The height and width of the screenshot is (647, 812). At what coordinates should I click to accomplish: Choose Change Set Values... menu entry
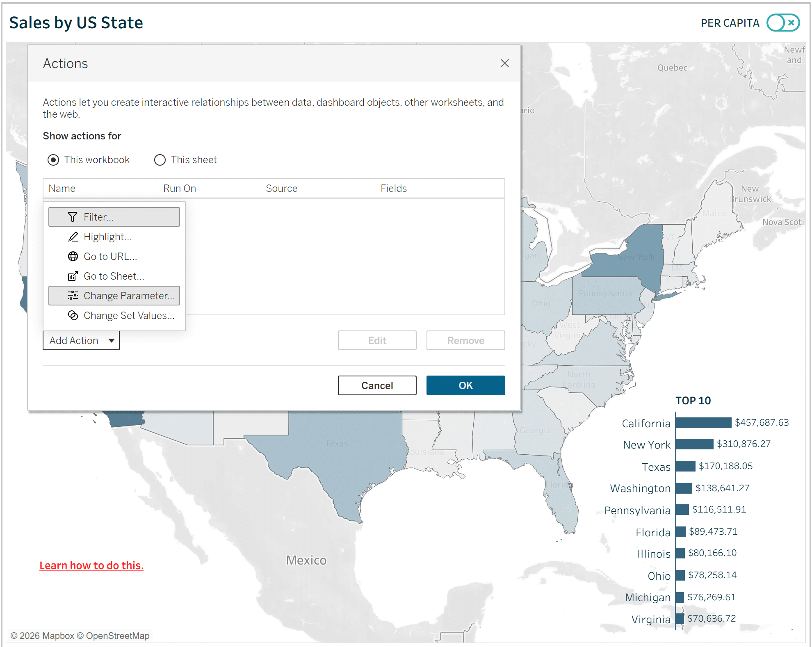coord(114,315)
